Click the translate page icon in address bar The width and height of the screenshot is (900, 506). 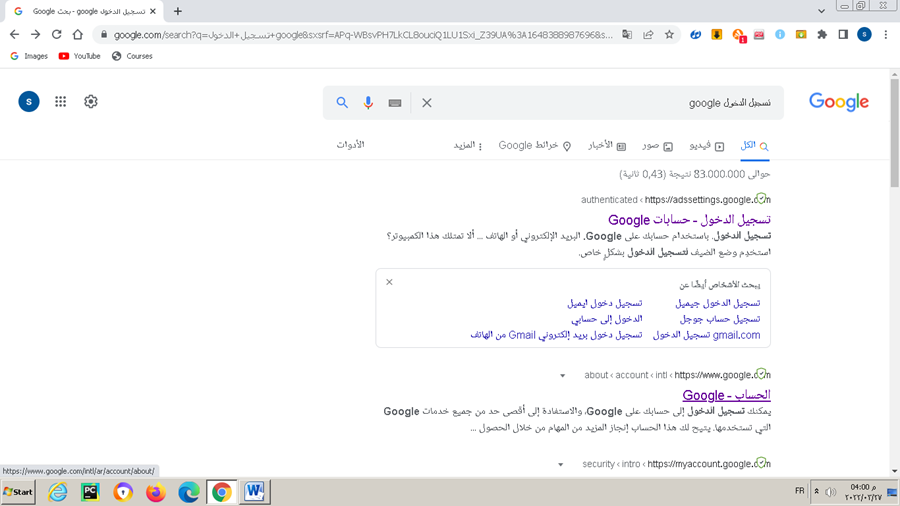coord(627,34)
